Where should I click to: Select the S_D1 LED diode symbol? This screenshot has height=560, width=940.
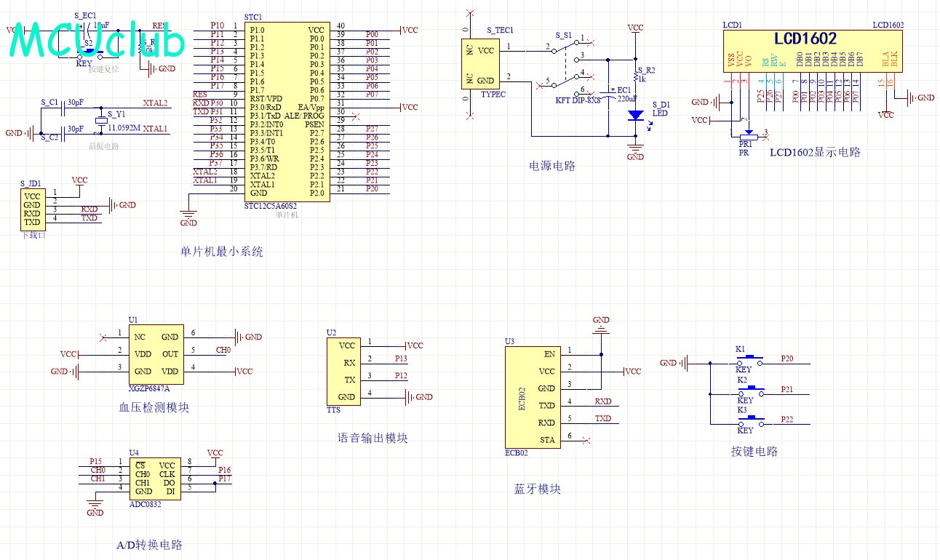pos(635,116)
